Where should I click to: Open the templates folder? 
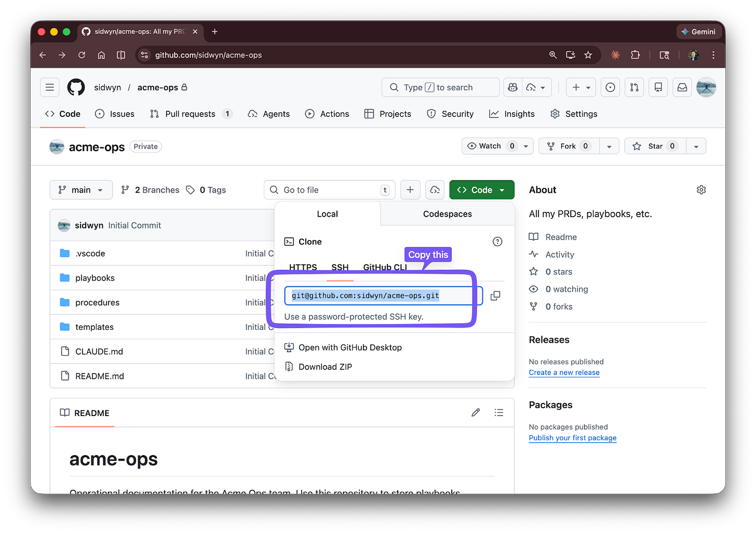95,327
